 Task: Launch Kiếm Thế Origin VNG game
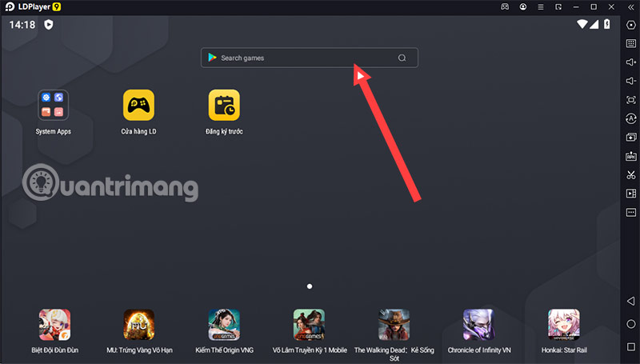pos(224,325)
